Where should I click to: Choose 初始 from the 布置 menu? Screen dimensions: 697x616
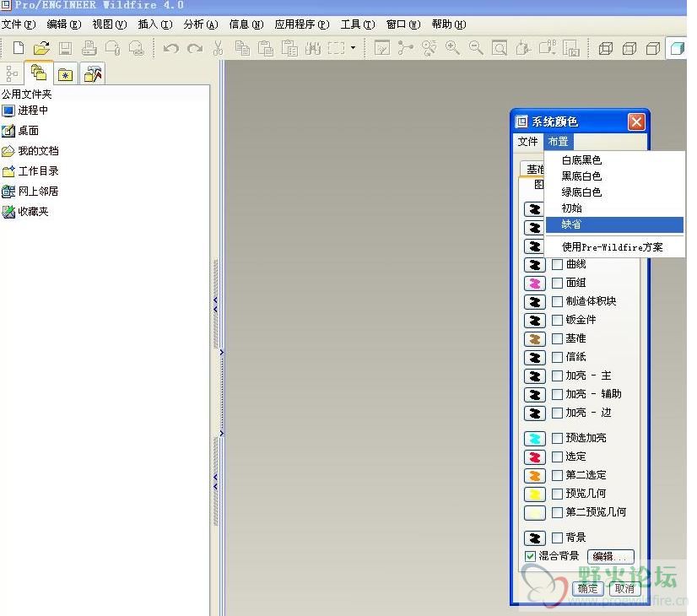pos(614,208)
